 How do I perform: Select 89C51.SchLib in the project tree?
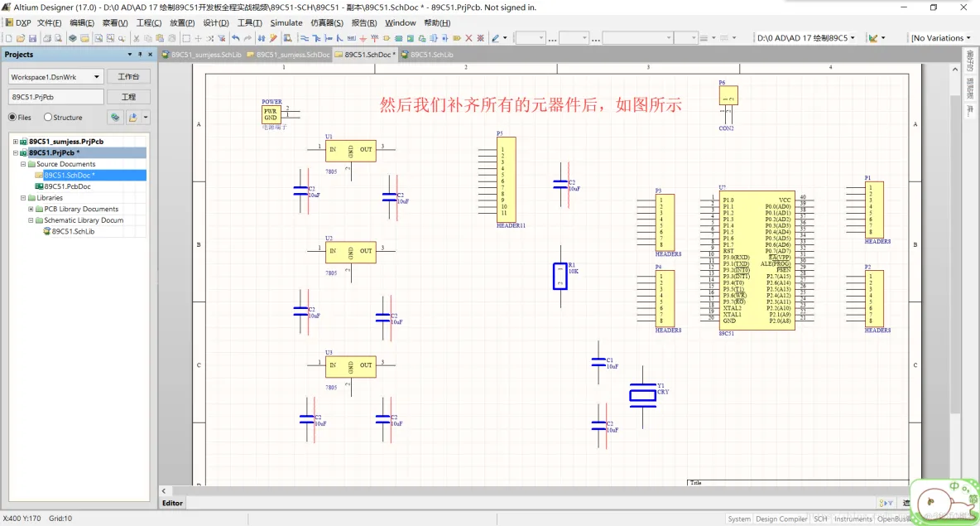pyautogui.click(x=73, y=231)
